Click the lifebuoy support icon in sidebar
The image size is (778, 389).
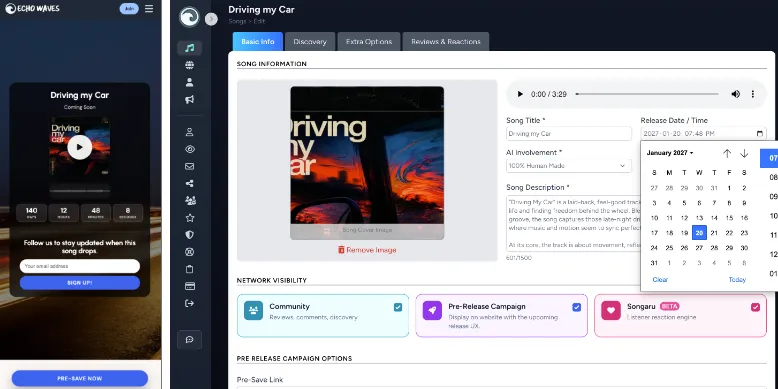pyautogui.click(x=189, y=252)
